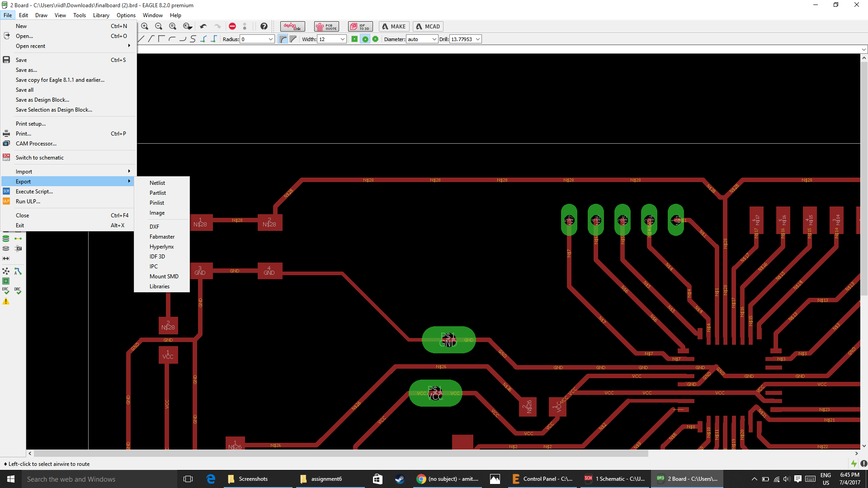Viewport: 868px width, 488px height.
Task: Select the round via shape
Action: (x=365, y=39)
